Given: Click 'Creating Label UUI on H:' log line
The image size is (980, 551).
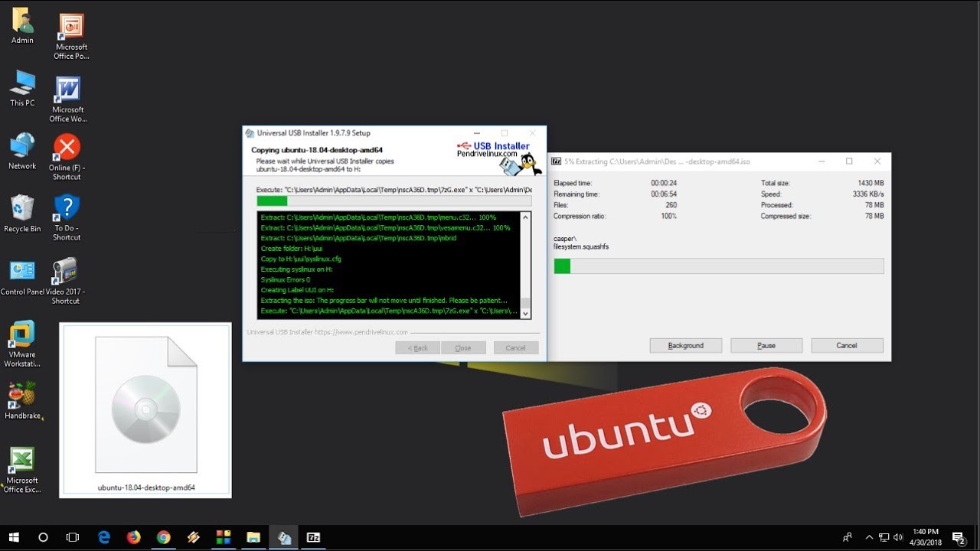Looking at the screenshot, I should (x=297, y=290).
